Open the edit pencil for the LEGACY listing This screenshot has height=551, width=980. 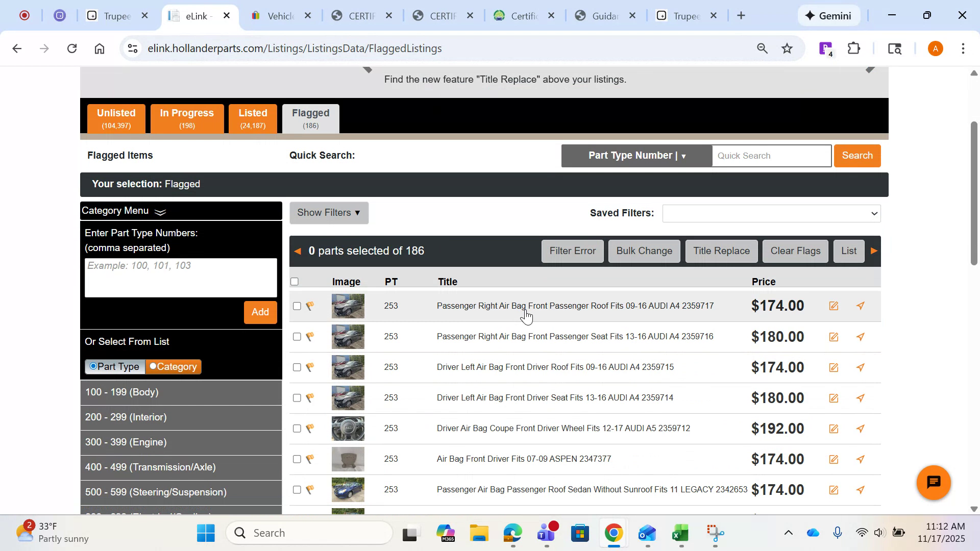click(x=834, y=490)
